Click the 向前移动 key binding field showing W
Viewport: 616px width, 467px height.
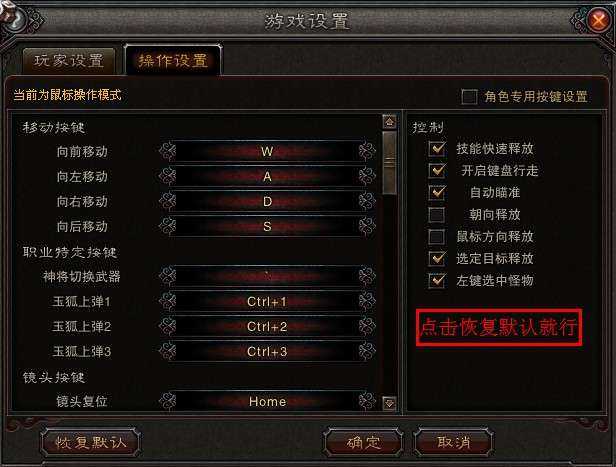[267, 152]
